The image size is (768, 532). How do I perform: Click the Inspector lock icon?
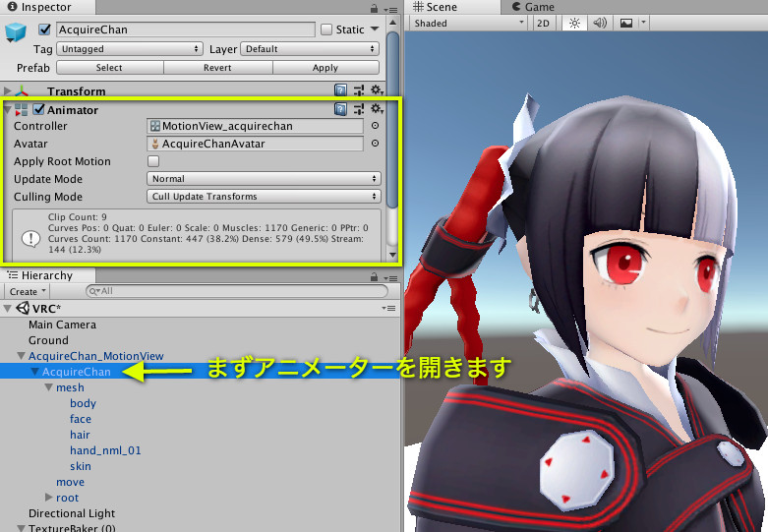coord(375,8)
